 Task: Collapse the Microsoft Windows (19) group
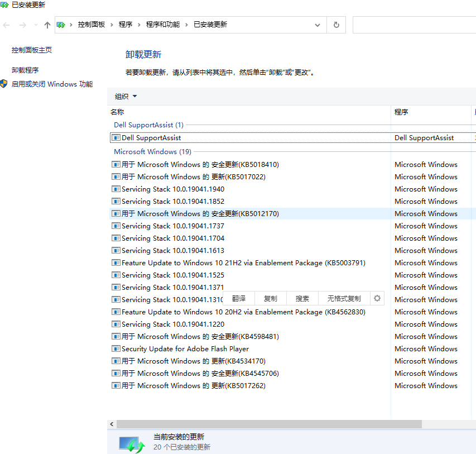tap(152, 152)
